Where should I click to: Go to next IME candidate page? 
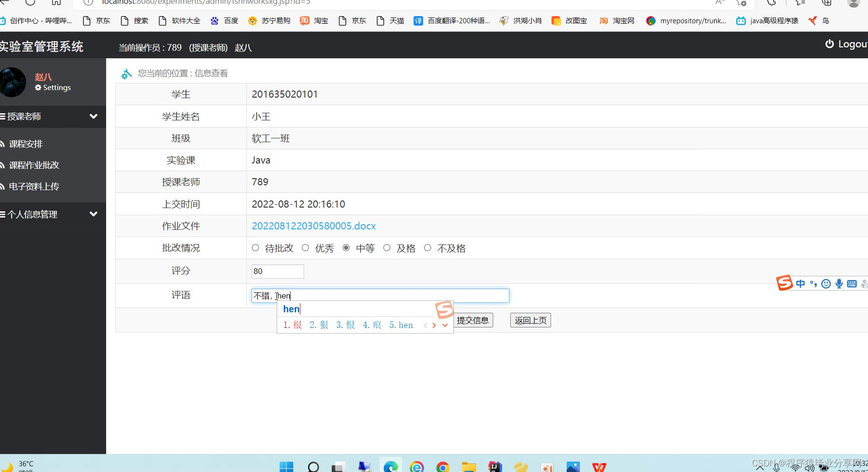pyautogui.click(x=434, y=325)
